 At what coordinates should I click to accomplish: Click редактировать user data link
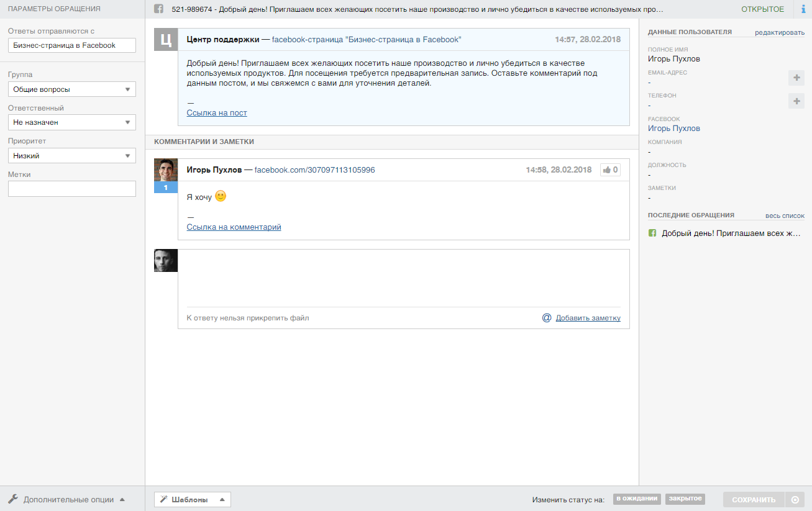[780, 32]
